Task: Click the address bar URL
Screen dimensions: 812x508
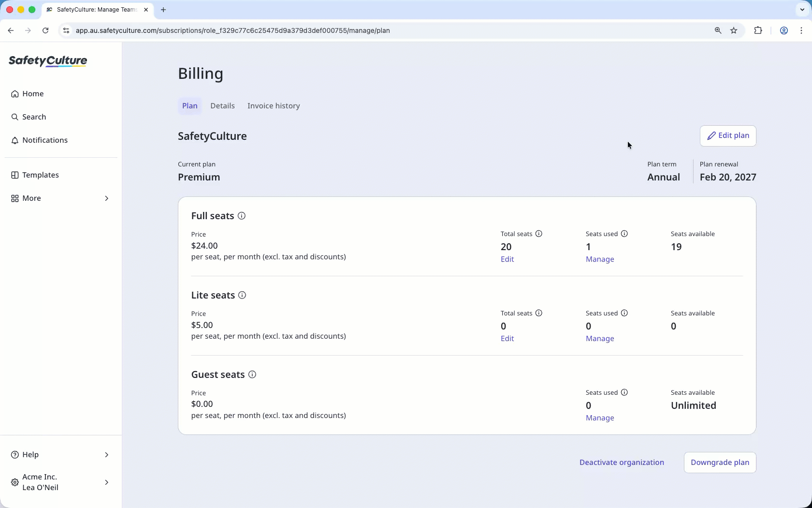Action: click(x=233, y=30)
